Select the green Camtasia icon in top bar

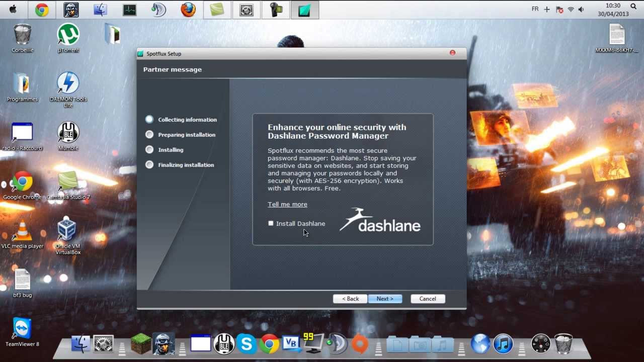[217, 10]
